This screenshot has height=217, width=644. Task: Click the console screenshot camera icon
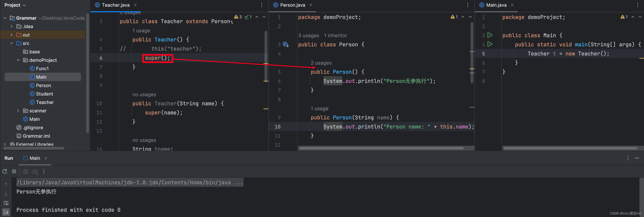pyautogui.click(x=26, y=171)
